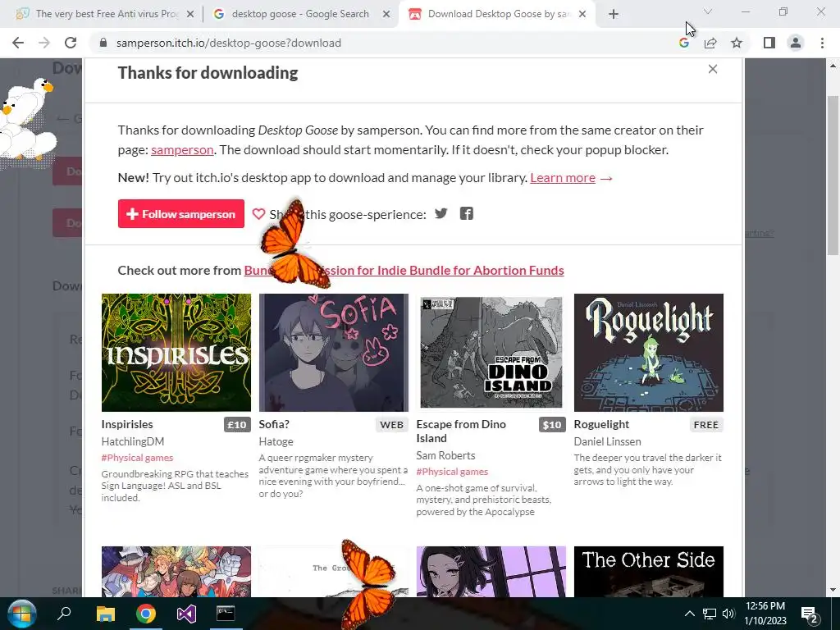The height and width of the screenshot is (630, 840).
Task: Open Hatoge author link
Action: (276, 441)
